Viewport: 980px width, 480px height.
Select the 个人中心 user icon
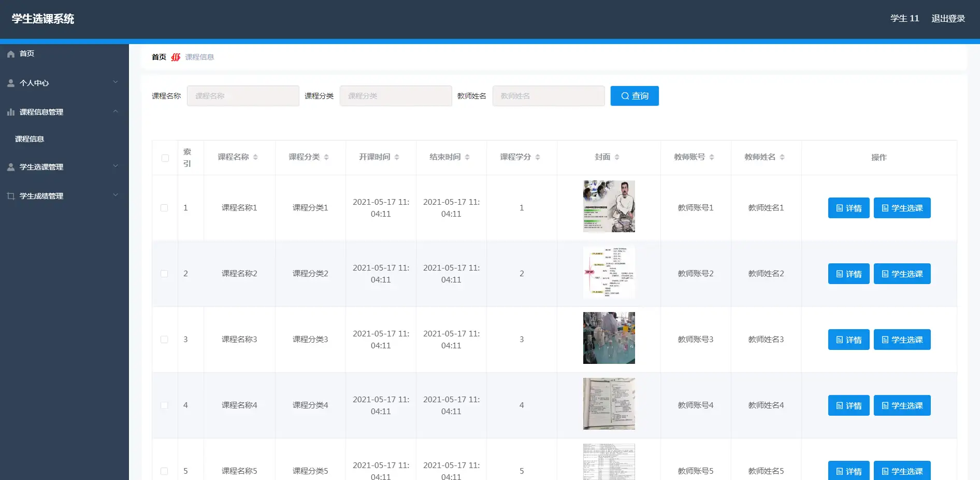pos(9,82)
